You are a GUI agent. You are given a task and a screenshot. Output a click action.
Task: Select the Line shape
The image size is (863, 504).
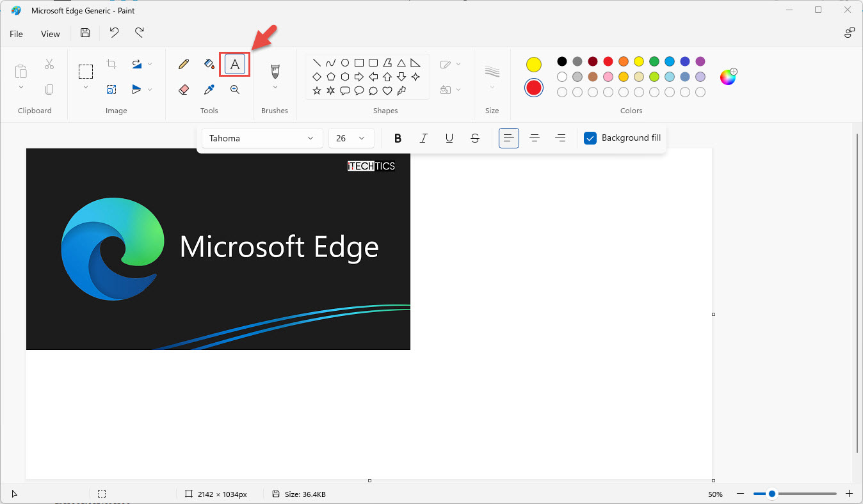click(316, 63)
